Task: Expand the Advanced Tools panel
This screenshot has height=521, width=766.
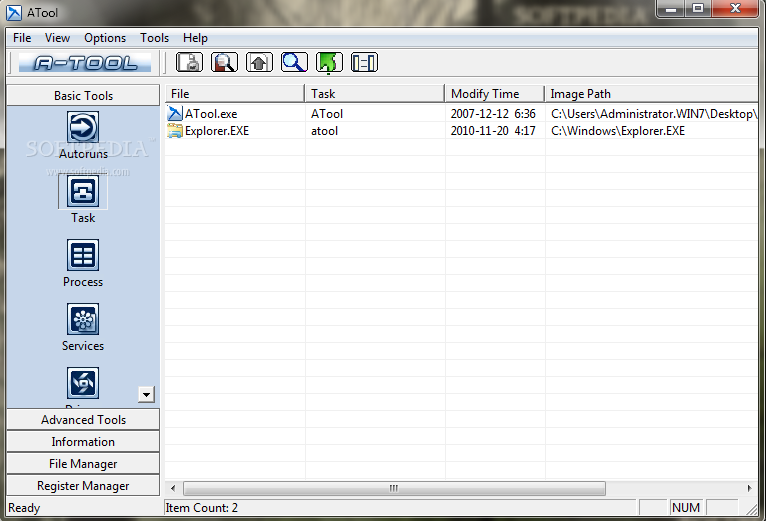Action: 83,420
